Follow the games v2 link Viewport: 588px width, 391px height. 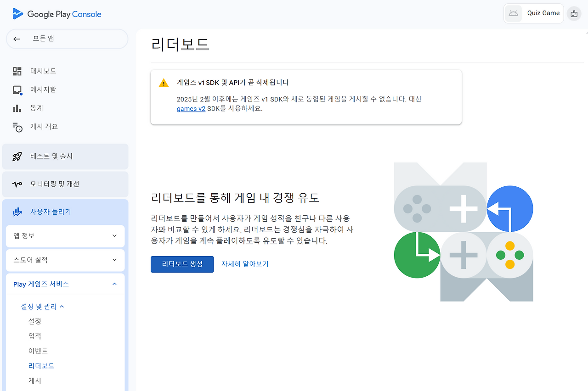(x=191, y=109)
